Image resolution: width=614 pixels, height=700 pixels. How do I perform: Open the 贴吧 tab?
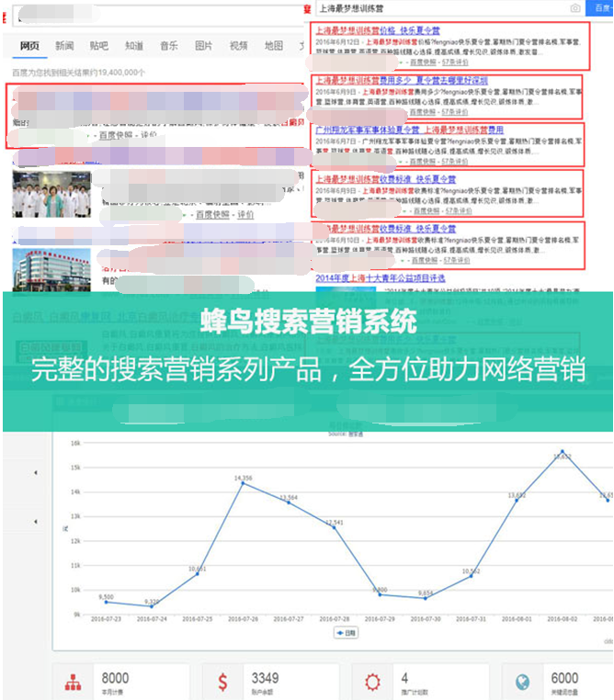pos(99,46)
